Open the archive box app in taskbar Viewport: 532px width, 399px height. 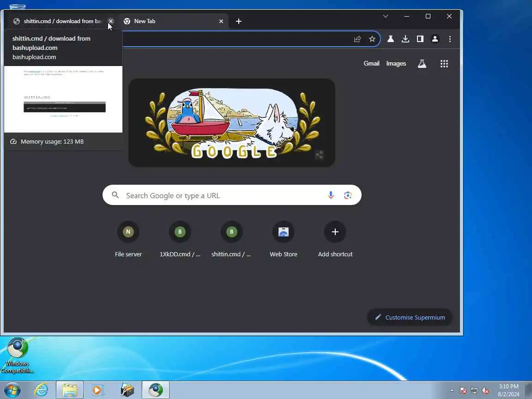pyautogui.click(x=127, y=390)
